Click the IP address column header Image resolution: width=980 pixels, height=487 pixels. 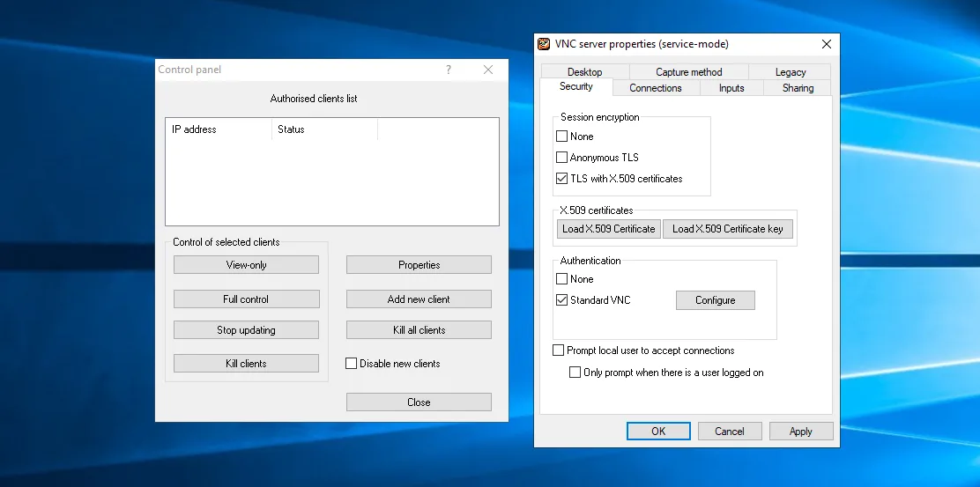(x=219, y=129)
